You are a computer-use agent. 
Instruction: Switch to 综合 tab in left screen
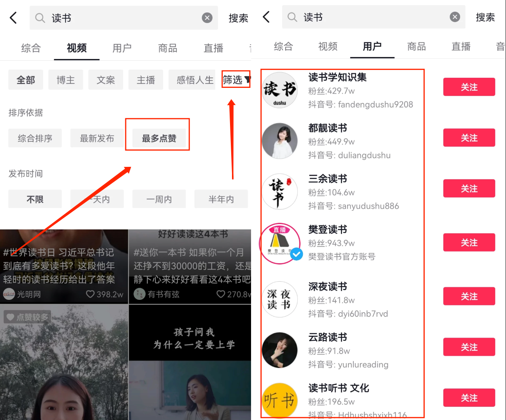[31, 48]
